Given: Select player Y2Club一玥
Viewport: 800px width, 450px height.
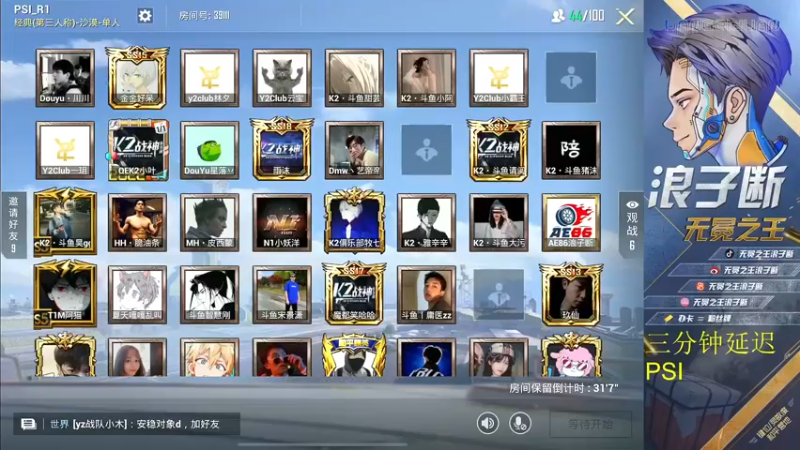Looking at the screenshot, I should pyautogui.click(x=65, y=151).
